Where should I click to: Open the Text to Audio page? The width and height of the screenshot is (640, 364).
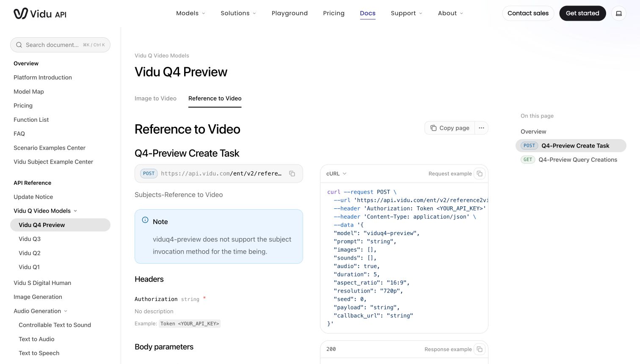(36, 339)
